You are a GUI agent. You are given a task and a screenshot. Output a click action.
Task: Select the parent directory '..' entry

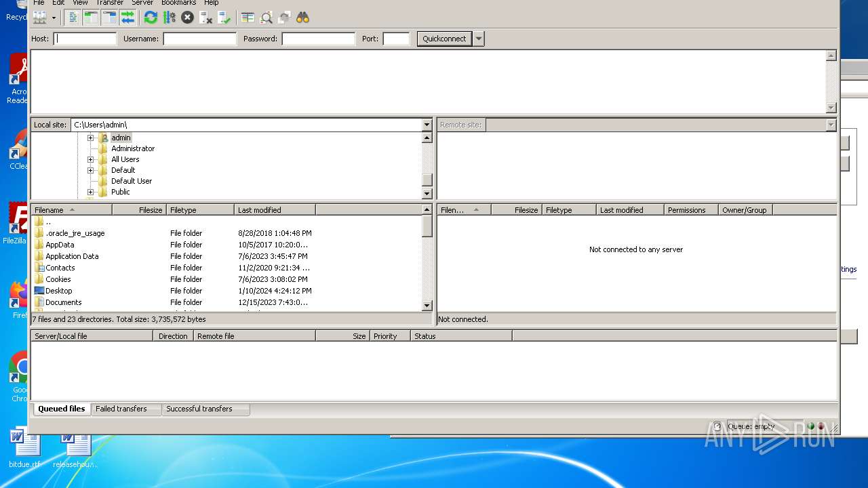[226, 222]
